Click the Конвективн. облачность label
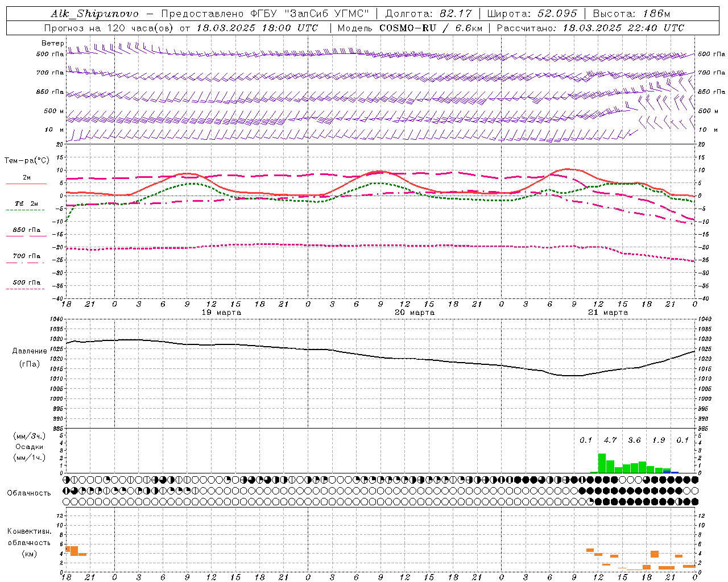728x582 pixels. [30, 537]
